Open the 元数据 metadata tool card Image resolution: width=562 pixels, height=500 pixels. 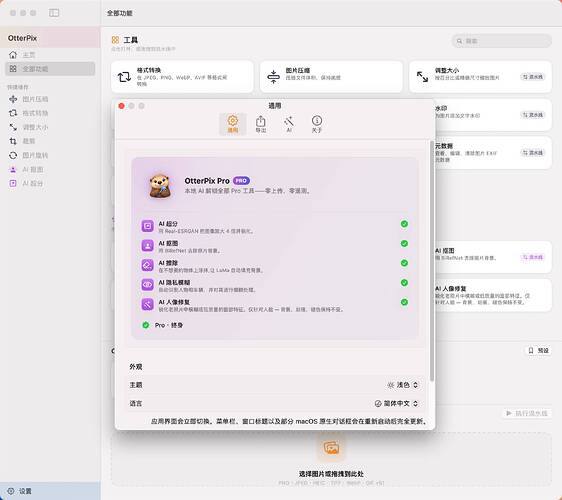(494, 153)
